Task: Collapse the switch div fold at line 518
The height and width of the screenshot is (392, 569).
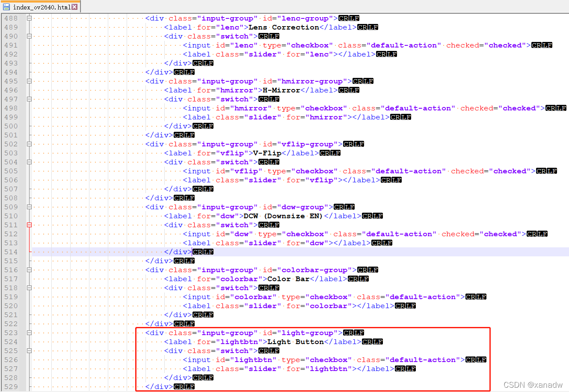Action: pos(29,288)
